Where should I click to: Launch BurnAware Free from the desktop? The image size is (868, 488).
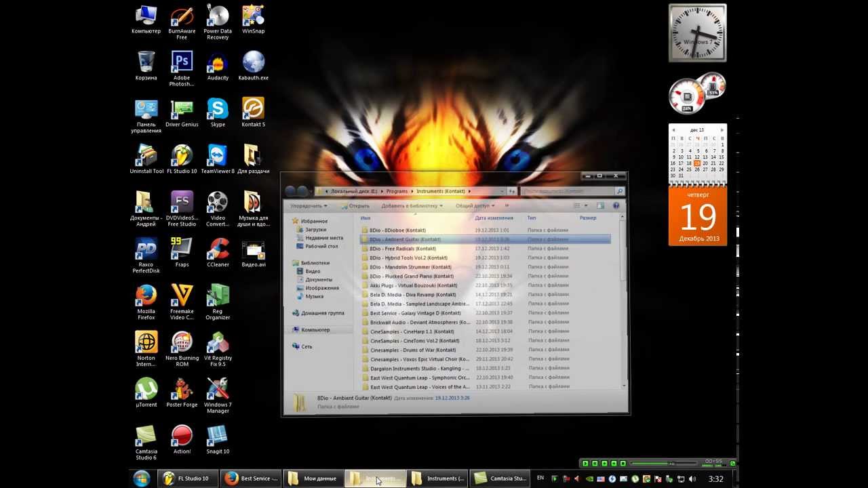[182, 22]
